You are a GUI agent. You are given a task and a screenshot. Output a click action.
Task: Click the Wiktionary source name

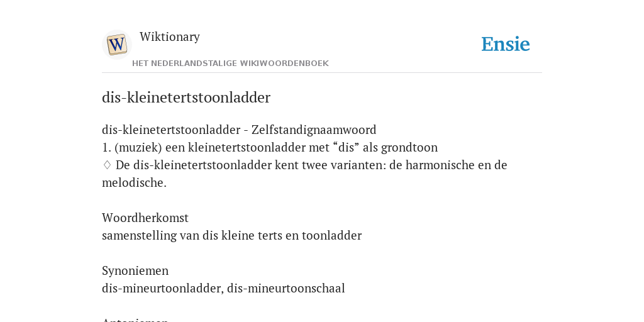pos(170,36)
